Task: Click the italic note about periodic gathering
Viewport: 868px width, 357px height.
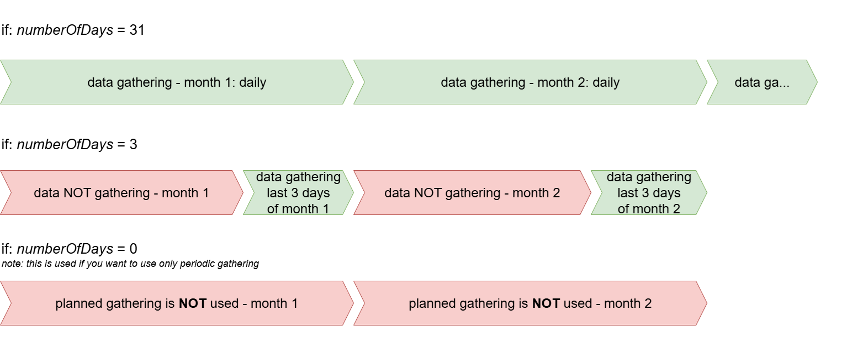Action: coord(130,264)
